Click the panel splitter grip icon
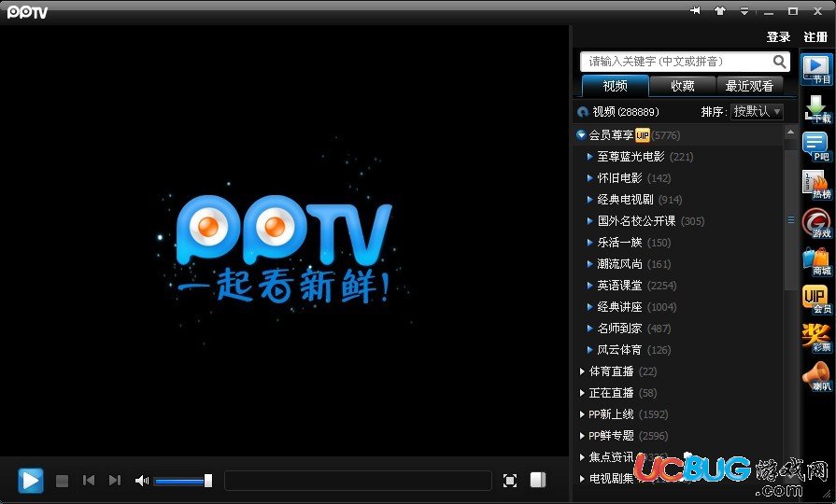 click(x=790, y=219)
